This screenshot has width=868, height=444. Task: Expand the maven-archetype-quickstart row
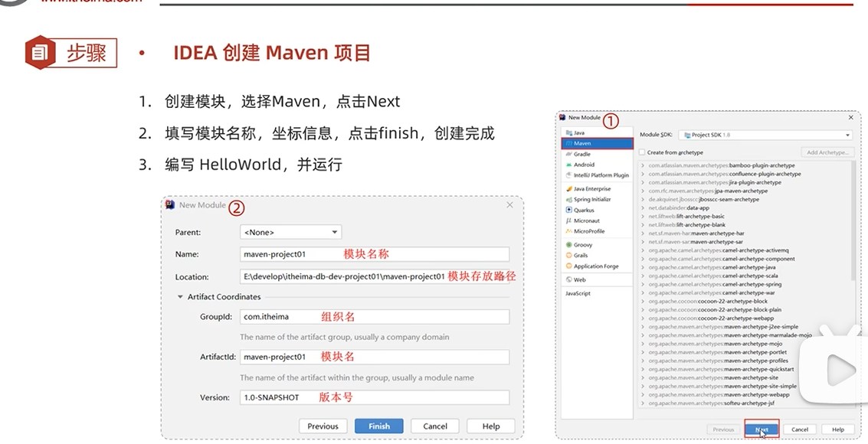[x=643, y=369]
